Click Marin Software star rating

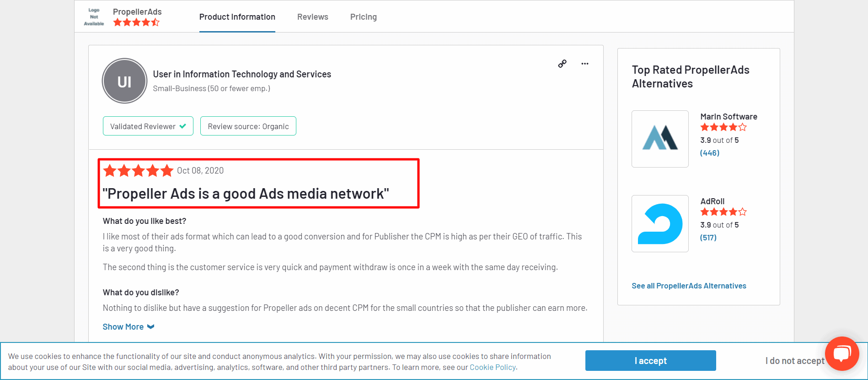tap(723, 127)
